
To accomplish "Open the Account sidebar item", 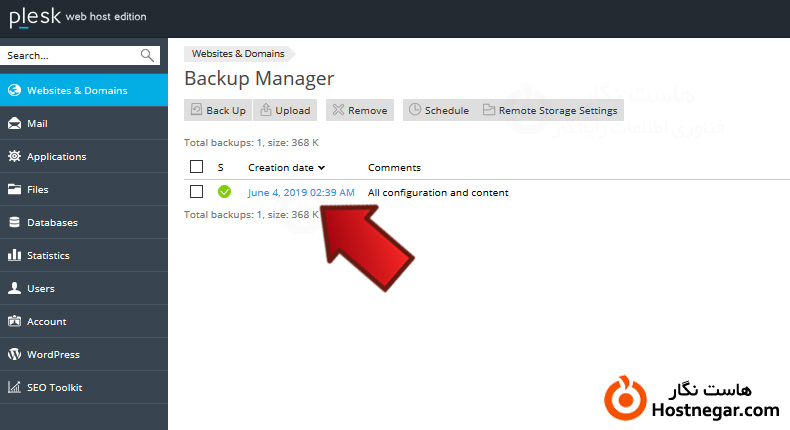I will [46, 322].
